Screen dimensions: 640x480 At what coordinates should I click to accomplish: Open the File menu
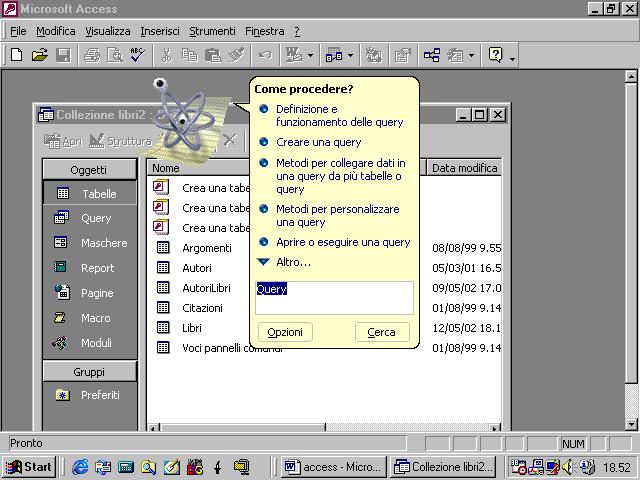tap(18, 31)
